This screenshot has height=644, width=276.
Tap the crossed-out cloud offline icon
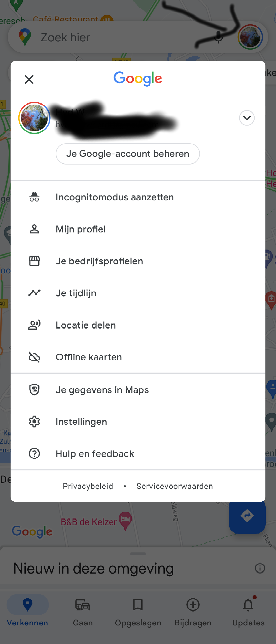34,357
